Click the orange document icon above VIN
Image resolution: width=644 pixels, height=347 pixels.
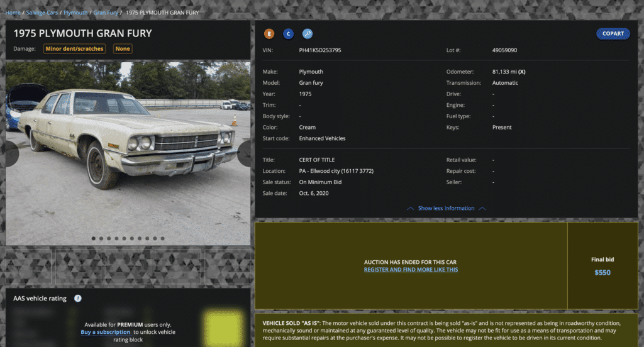point(269,34)
